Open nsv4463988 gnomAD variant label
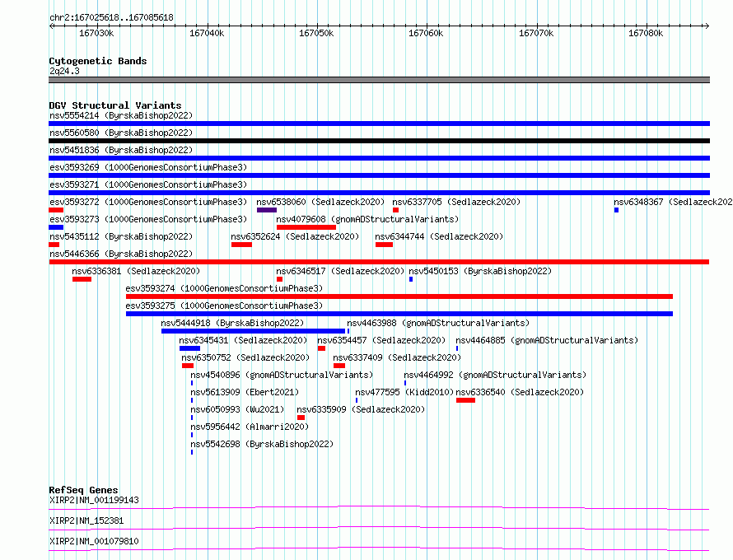733x560 pixels. [438, 323]
